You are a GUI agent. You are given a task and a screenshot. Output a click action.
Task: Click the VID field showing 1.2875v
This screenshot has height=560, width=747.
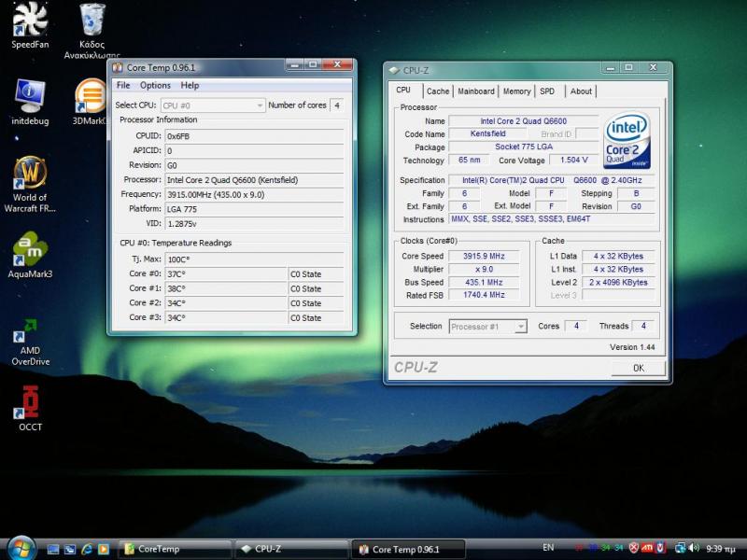click(254, 223)
